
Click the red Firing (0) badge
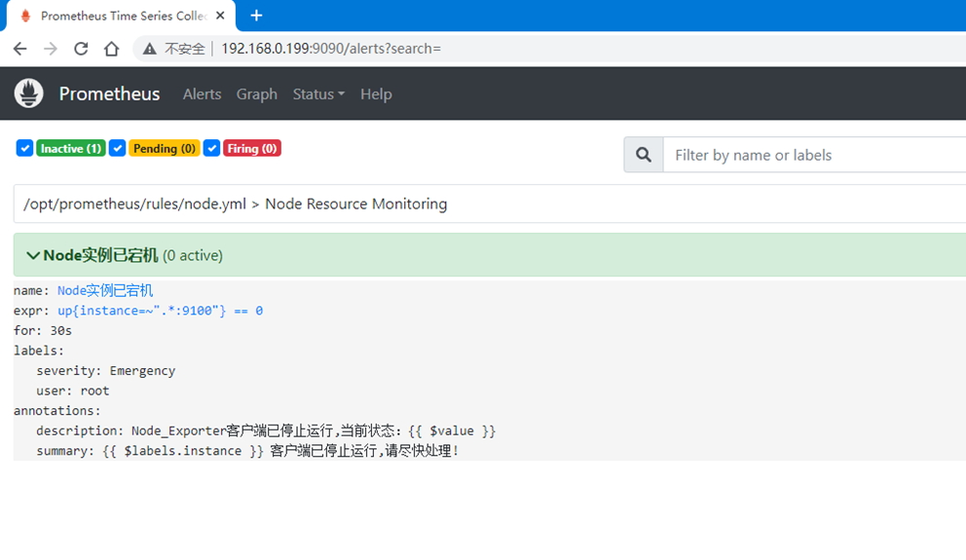pyautogui.click(x=252, y=148)
